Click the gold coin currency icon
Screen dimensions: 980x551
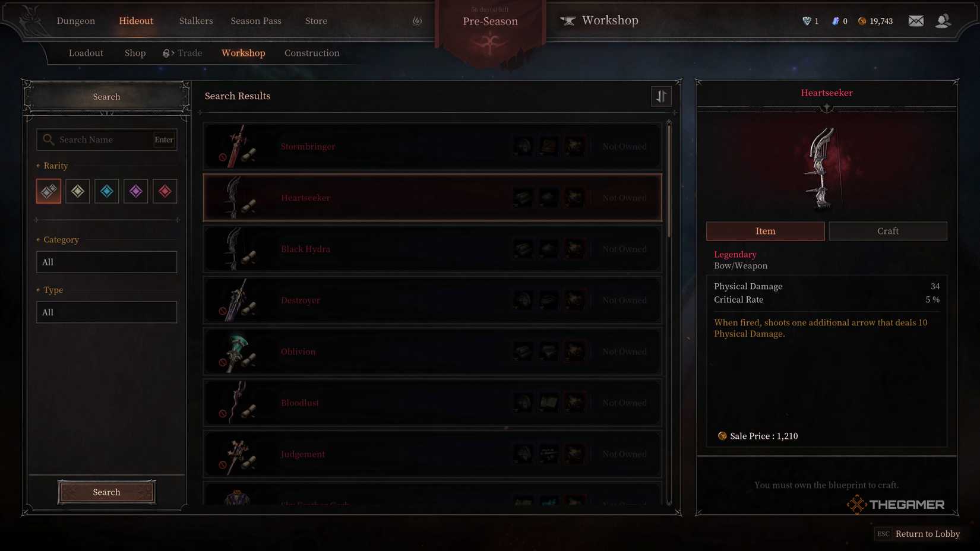pos(862,21)
